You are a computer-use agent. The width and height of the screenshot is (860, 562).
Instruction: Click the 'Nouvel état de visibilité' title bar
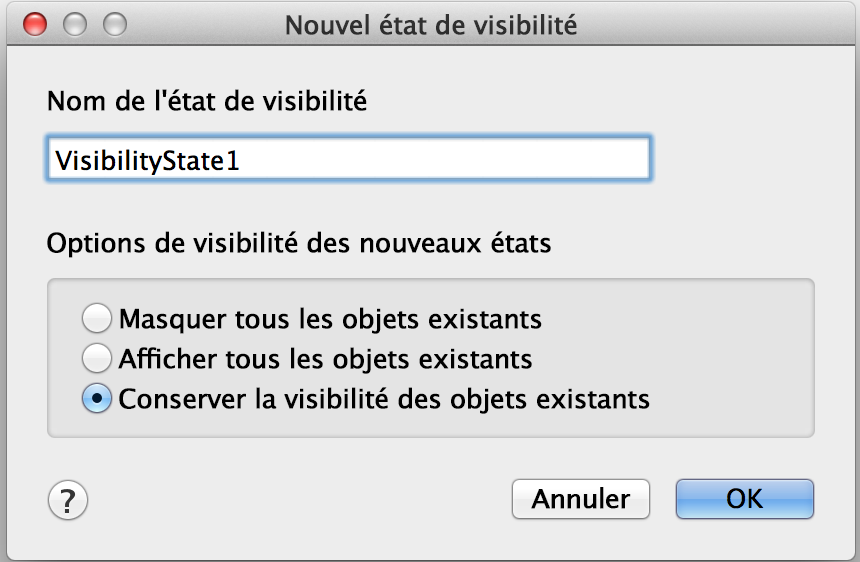tap(431, 24)
